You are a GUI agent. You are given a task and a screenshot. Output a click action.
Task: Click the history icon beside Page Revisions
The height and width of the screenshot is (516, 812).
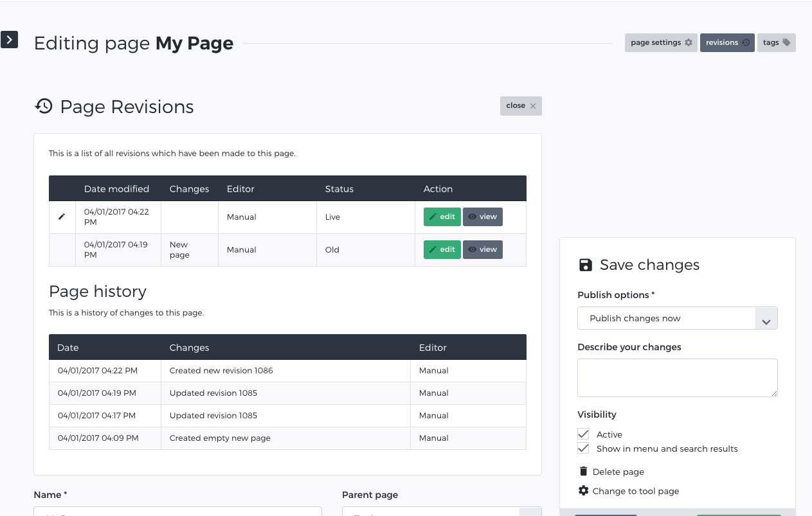pyautogui.click(x=44, y=106)
